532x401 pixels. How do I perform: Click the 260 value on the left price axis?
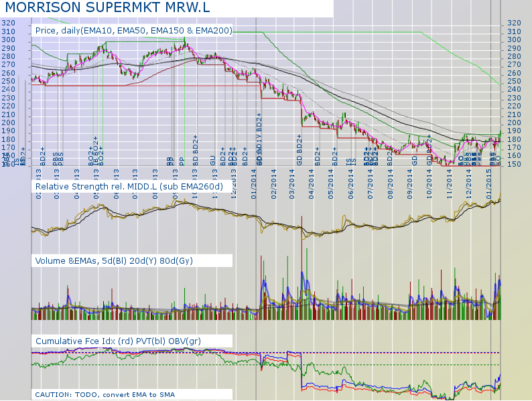click(x=9, y=73)
